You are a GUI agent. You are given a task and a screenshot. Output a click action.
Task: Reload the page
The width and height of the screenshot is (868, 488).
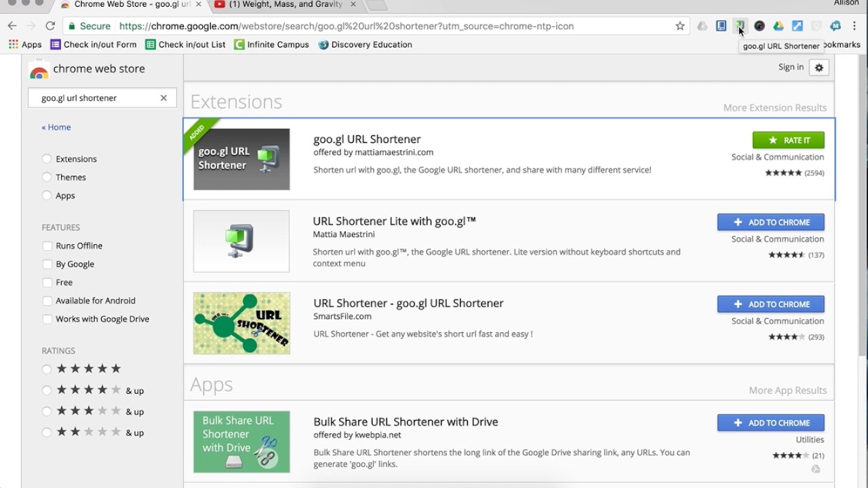click(x=50, y=26)
